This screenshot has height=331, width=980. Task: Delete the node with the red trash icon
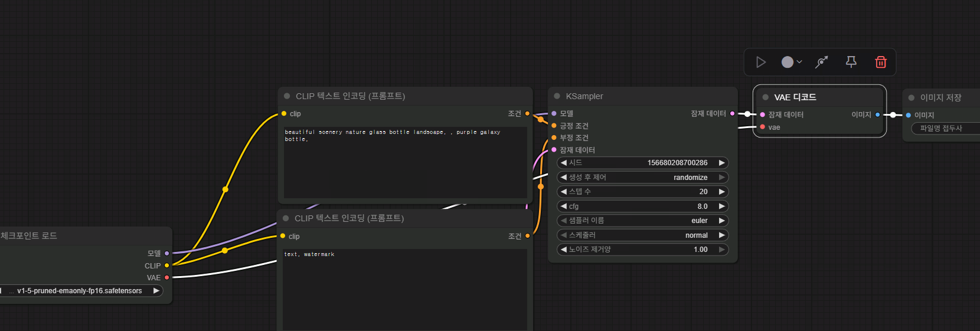click(880, 62)
